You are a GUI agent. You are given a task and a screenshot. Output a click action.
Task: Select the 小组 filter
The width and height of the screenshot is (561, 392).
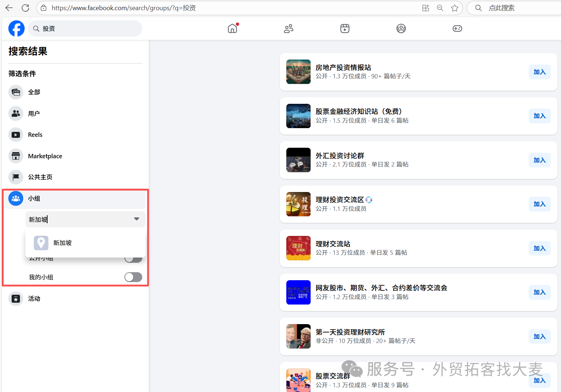[x=75, y=199]
